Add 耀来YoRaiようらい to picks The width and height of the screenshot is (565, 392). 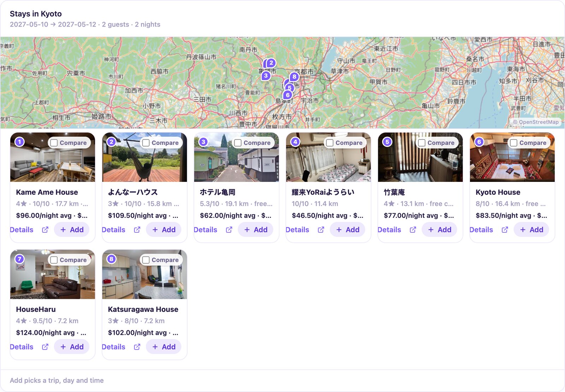click(x=347, y=230)
